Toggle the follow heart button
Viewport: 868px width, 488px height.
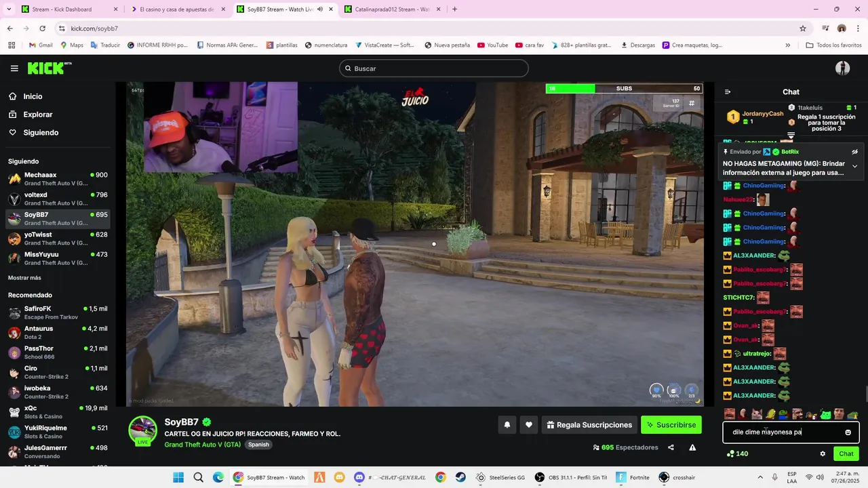(529, 425)
